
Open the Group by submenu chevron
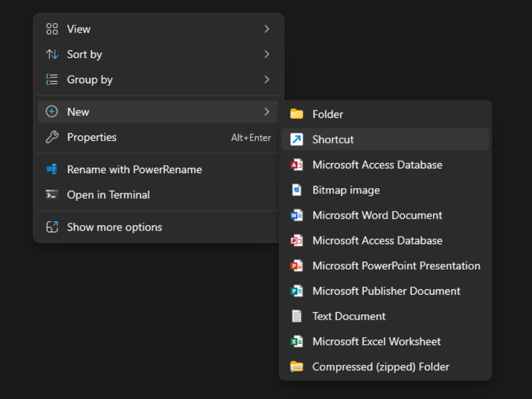click(x=267, y=80)
